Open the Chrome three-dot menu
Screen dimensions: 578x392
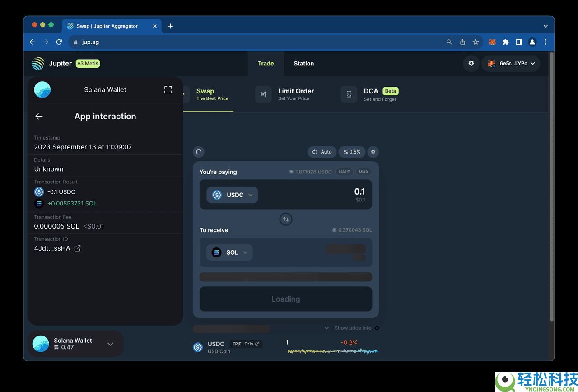[x=545, y=42]
